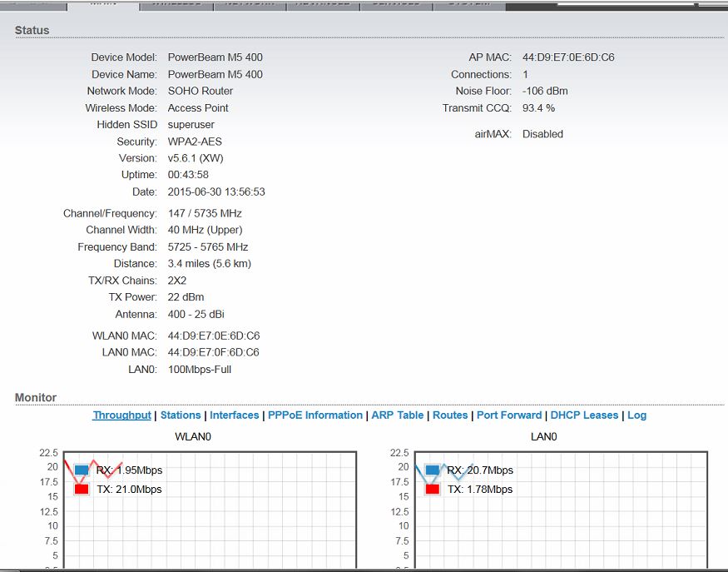Select the LAN0 MAC "44:D9:E7:0F:6D:C6"

click(214, 352)
